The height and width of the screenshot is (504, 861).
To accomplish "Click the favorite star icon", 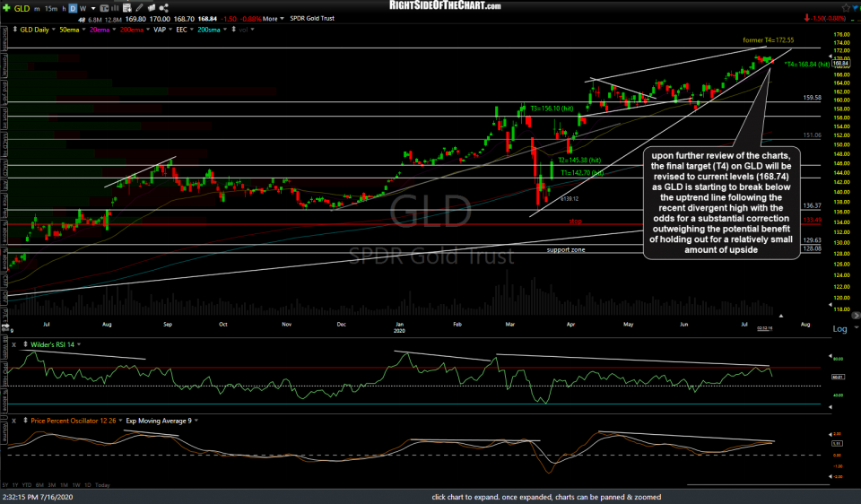I will coord(846,8).
